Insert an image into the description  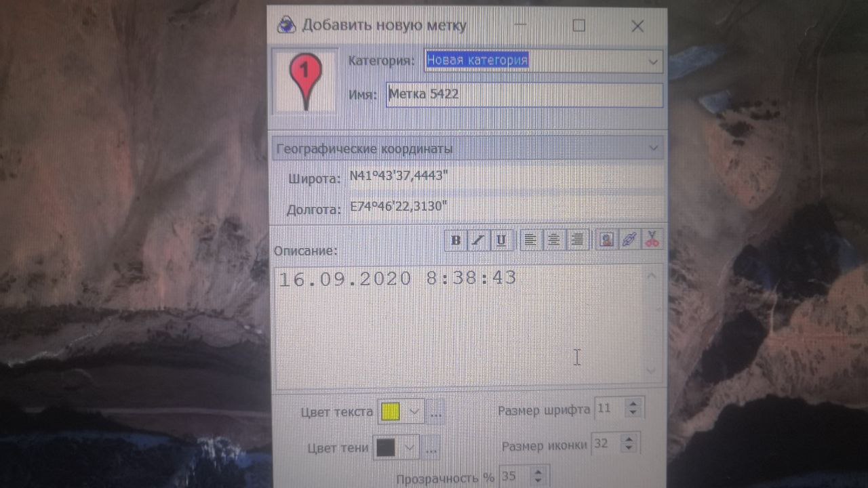point(606,239)
